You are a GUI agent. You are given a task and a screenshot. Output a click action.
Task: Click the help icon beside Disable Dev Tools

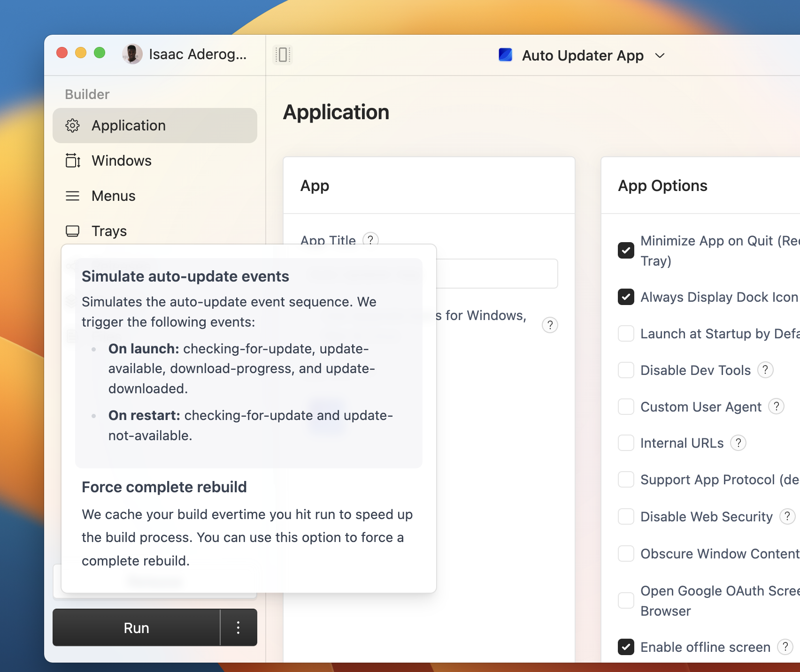[765, 370]
